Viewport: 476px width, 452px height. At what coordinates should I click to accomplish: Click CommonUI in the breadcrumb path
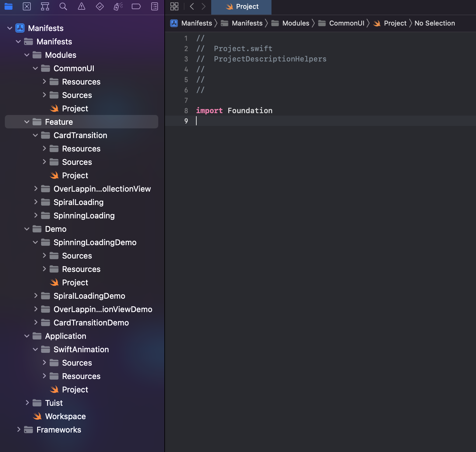pos(341,23)
